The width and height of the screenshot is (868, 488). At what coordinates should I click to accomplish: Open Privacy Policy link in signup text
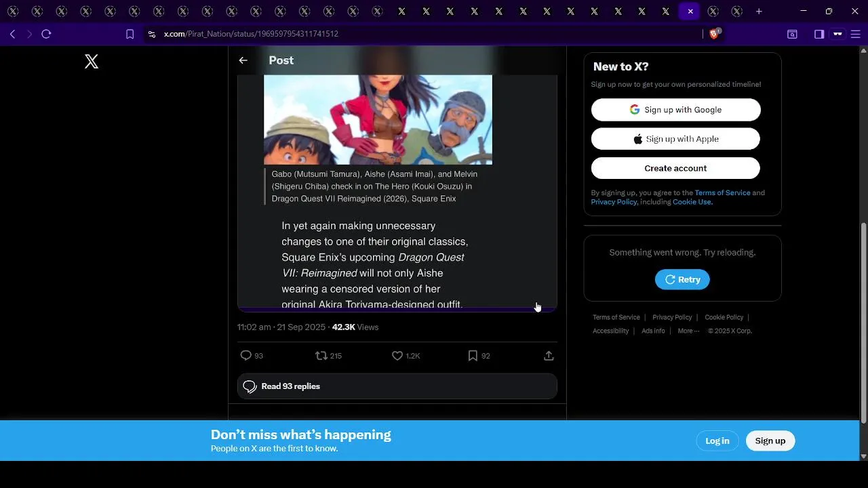614,202
